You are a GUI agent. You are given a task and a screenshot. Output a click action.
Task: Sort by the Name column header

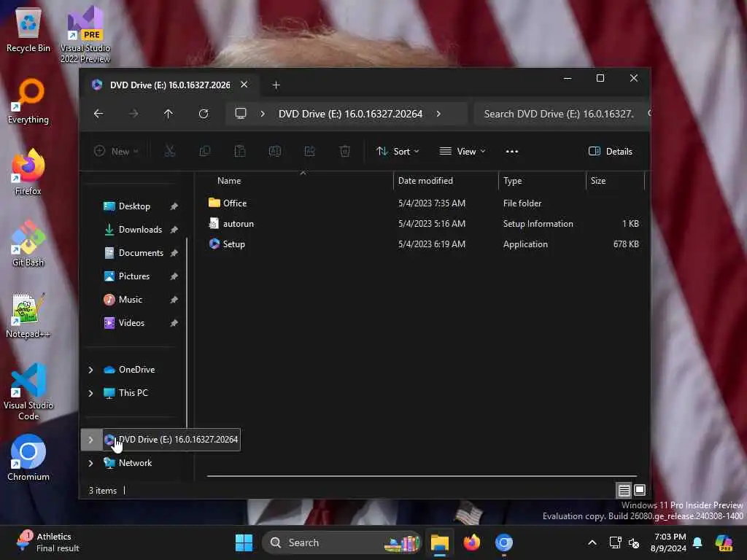tap(228, 181)
